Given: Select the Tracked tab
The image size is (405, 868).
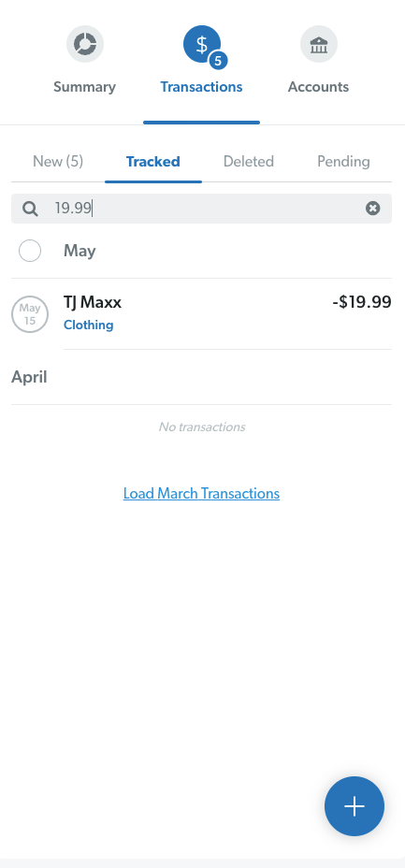Looking at the screenshot, I should pos(153,162).
